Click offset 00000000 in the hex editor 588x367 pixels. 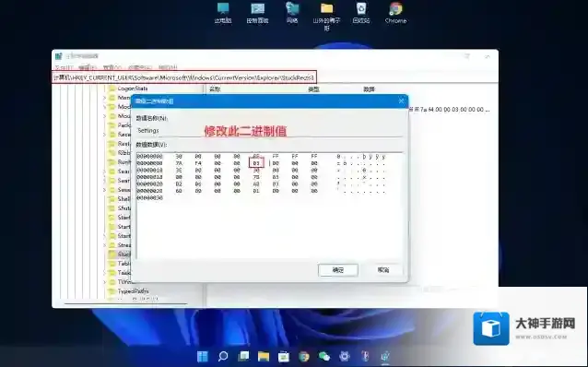click(149, 156)
